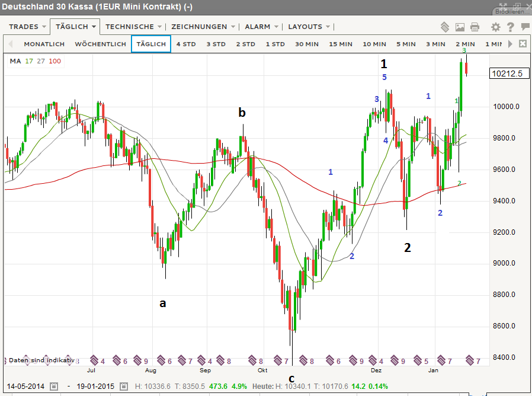This screenshot has width=532, height=396.
Task: Open help question mark icon
Action: [x=510, y=27]
